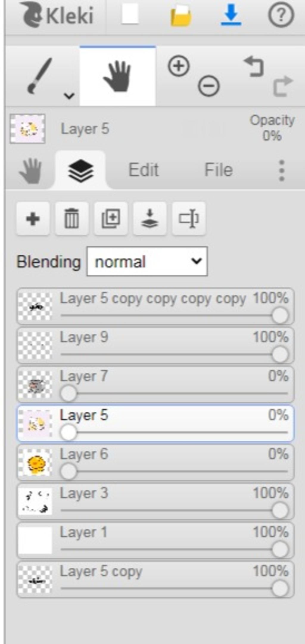Click the Rename layer icon
The image size is (305, 644).
point(189,219)
